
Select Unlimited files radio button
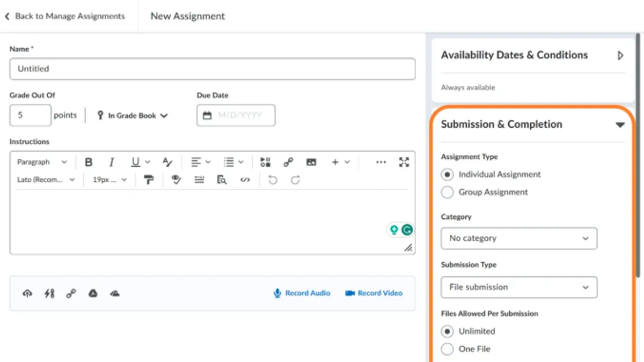pyautogui.click(x=447, y=331)
